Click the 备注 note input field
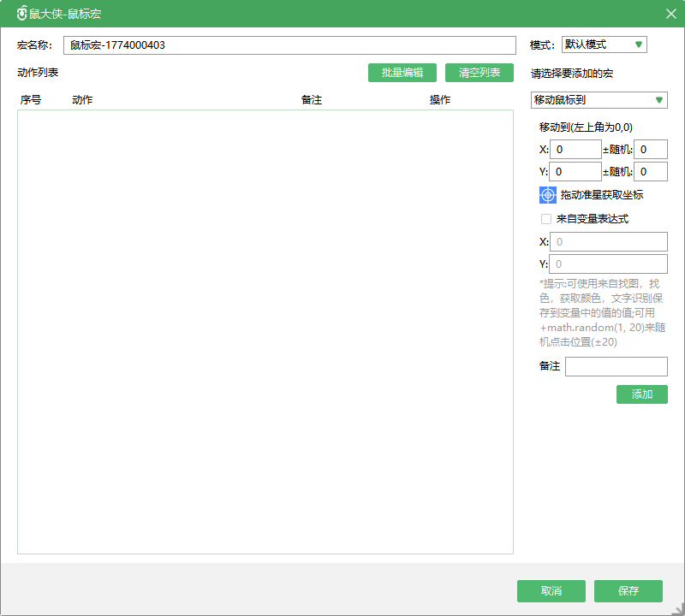This screenshot has width=685, height=616. [616, 366]
